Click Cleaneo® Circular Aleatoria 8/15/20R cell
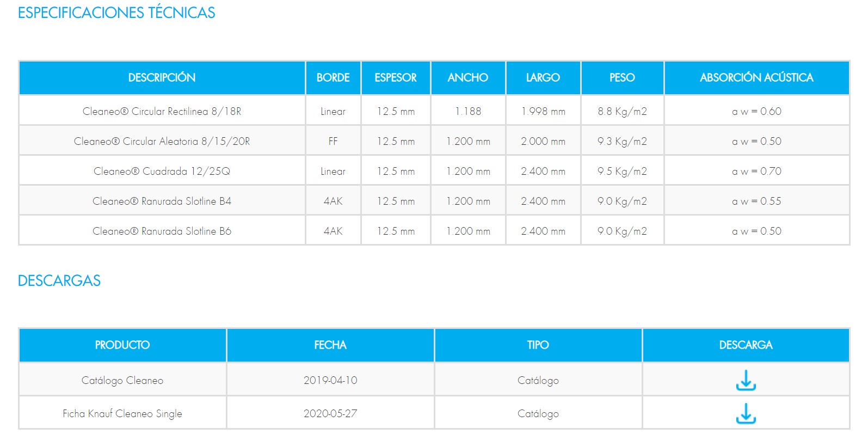 (162, 141)
